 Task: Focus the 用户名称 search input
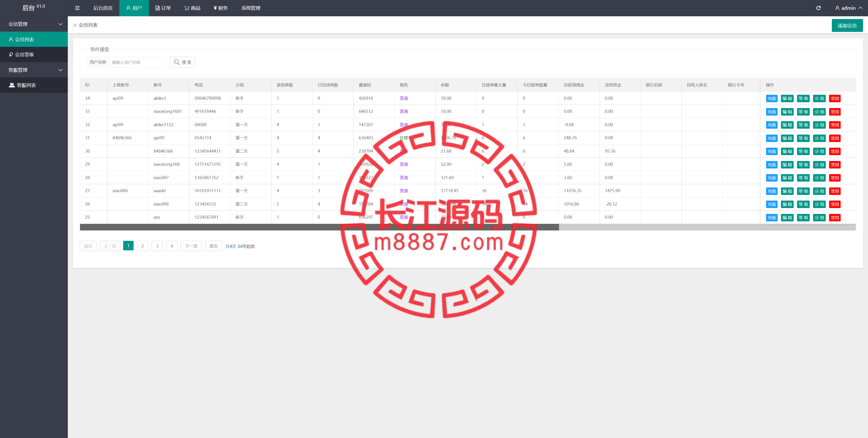click(x=137, y=62)
